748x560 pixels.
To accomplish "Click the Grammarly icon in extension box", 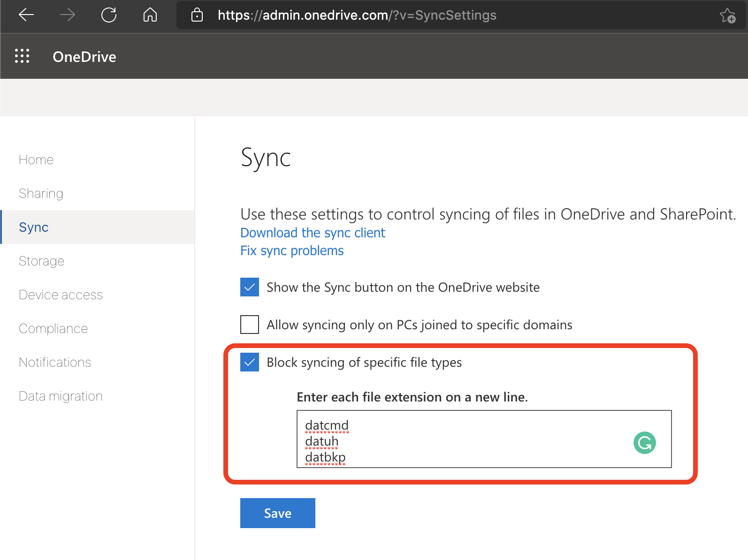I will point(644,443).
